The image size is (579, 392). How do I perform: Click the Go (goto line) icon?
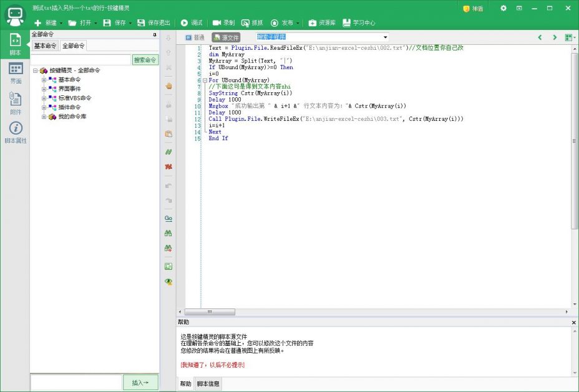(x=168, y=218)
